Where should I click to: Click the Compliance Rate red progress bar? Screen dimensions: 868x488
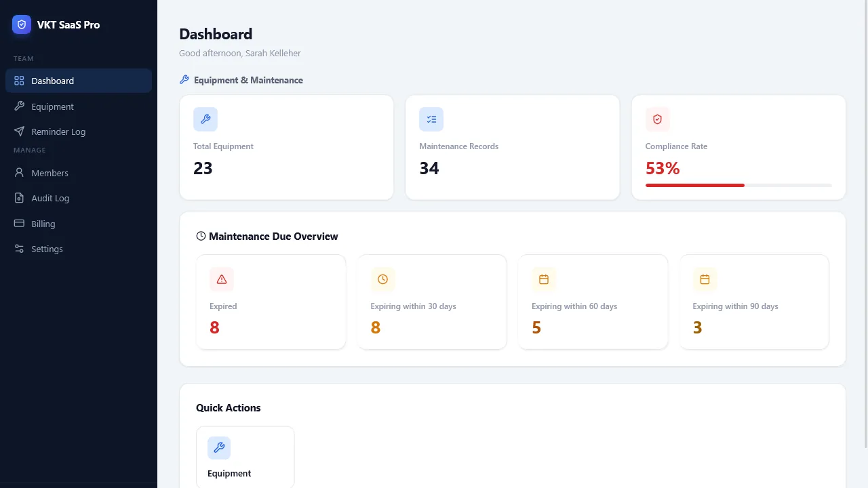click(x=695, y=185)
